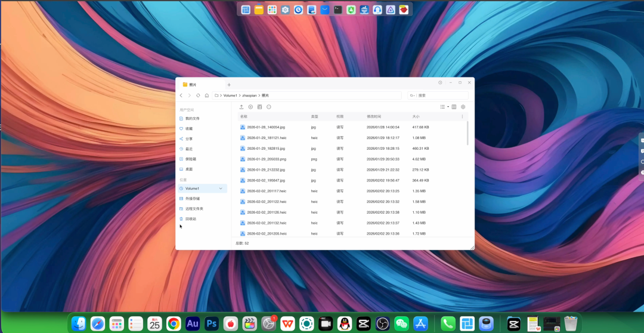Click the file list vertical scrollbar
The height and width of the screenshot is (333, 644).
467,133
